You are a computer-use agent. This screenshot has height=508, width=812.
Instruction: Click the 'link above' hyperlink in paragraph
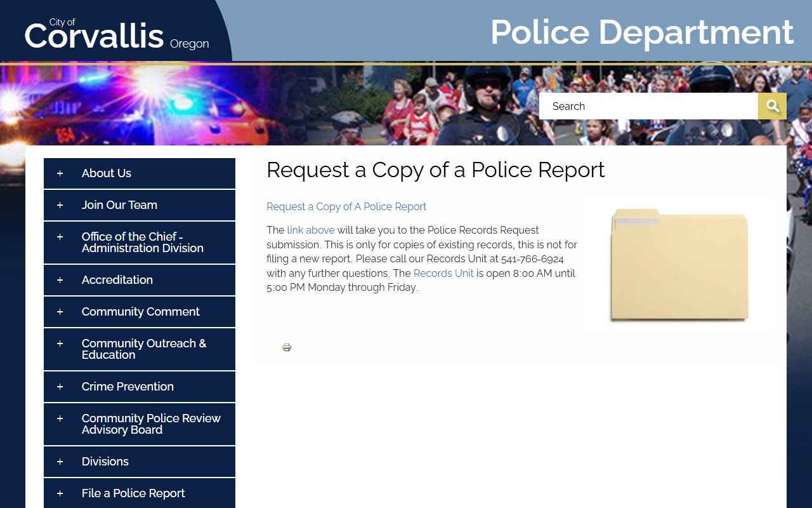pyautogui.click(x=311, y=230)
